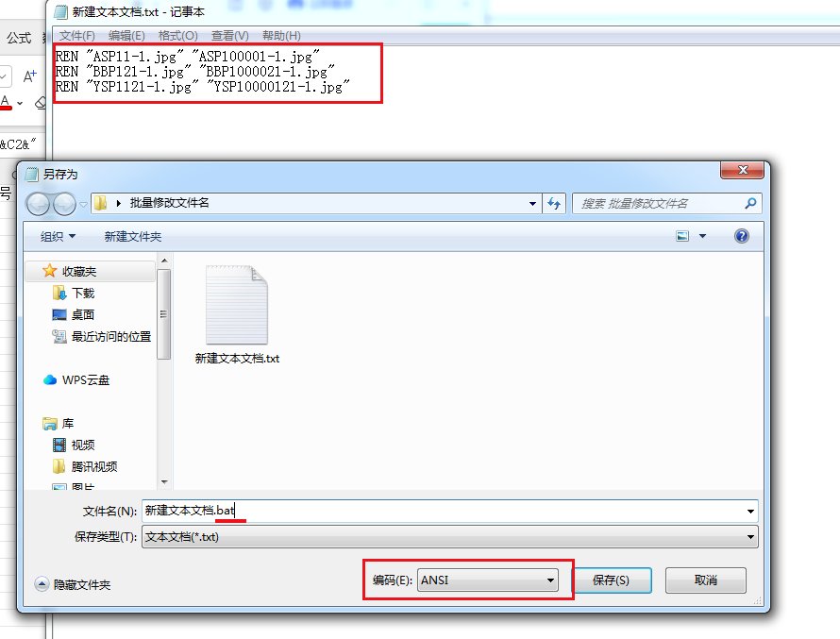
Task: Open 腾讯视频 library folder
Action: click(93, 466)
